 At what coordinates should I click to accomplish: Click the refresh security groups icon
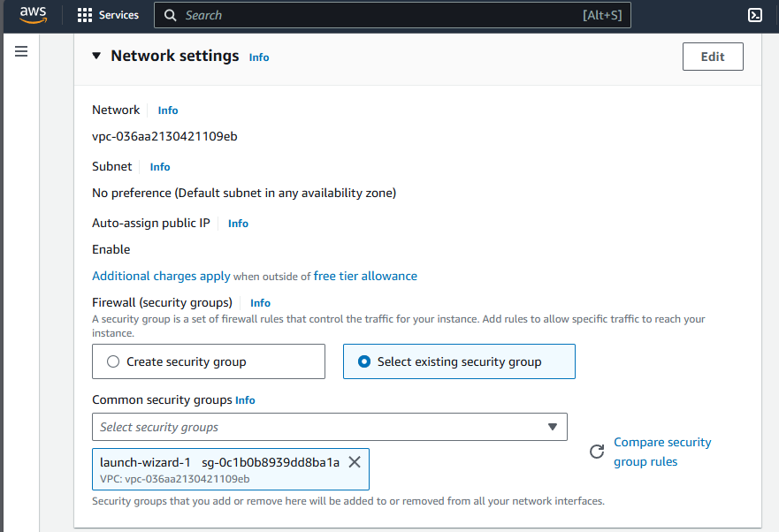(597, 452)
